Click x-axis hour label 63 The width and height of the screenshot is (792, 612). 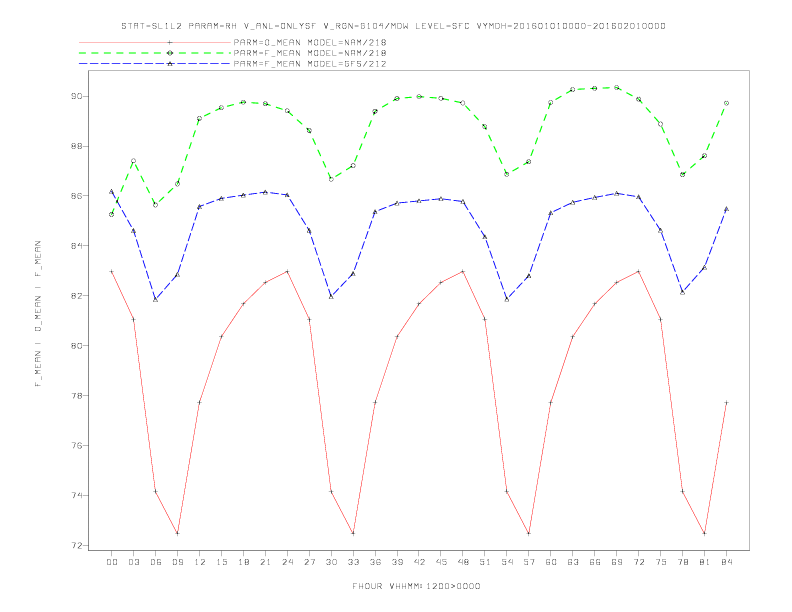click(573, 562)
